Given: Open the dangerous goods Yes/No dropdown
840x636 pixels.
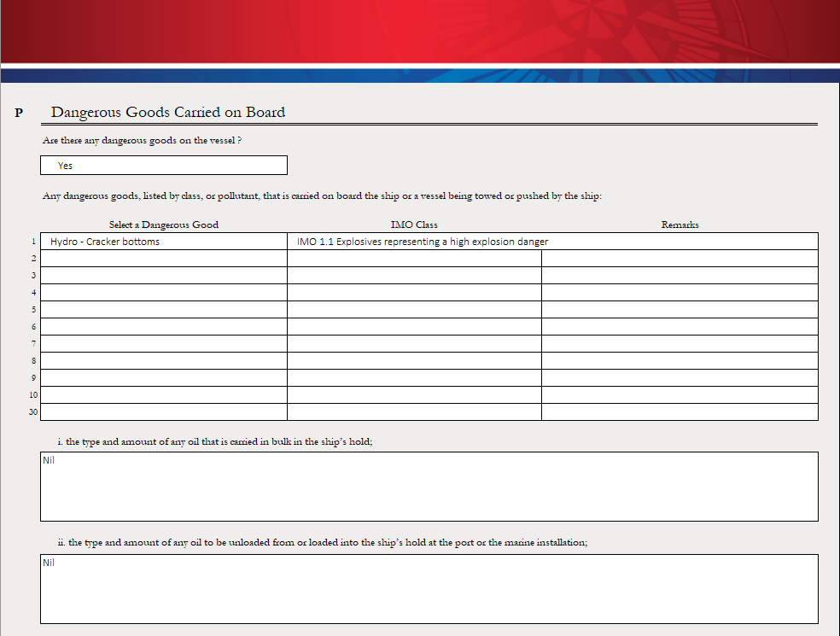Looking at the screenshot, I should [x=164, y=166].
